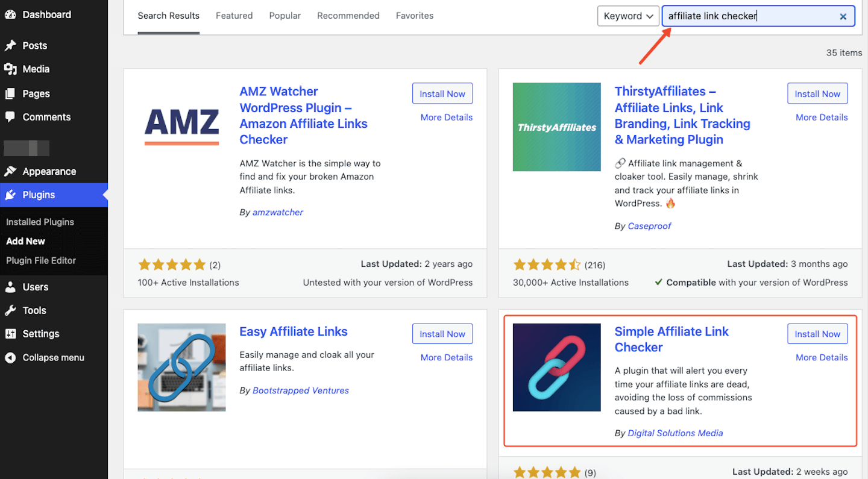Viewport: 868px width, 479px height.
Task: Install the AMZ Watcher plugin
Action: click(442, 93)
